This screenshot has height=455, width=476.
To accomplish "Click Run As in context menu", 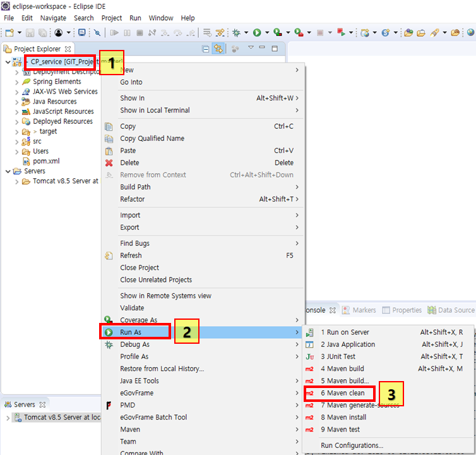I will pyautogui.click(x=202, y=332).
